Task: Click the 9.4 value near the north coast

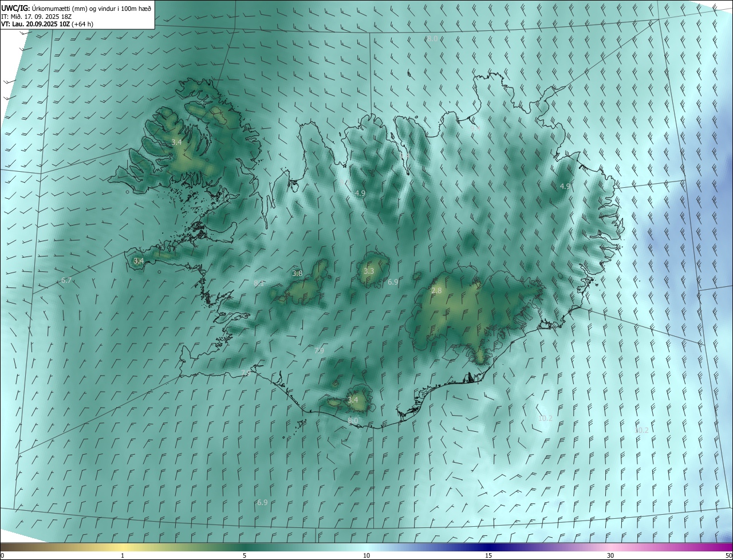Action: [x=476, y=129]
